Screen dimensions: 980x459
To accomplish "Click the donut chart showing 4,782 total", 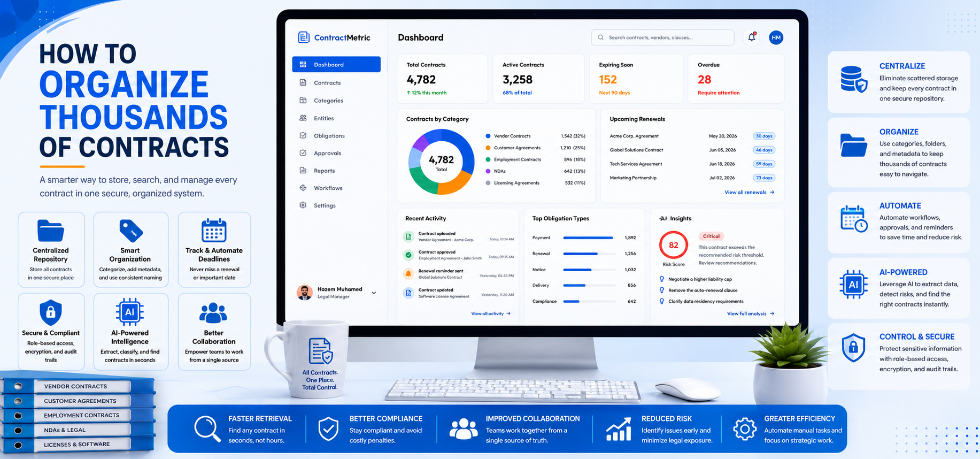I will click(441, 162).
